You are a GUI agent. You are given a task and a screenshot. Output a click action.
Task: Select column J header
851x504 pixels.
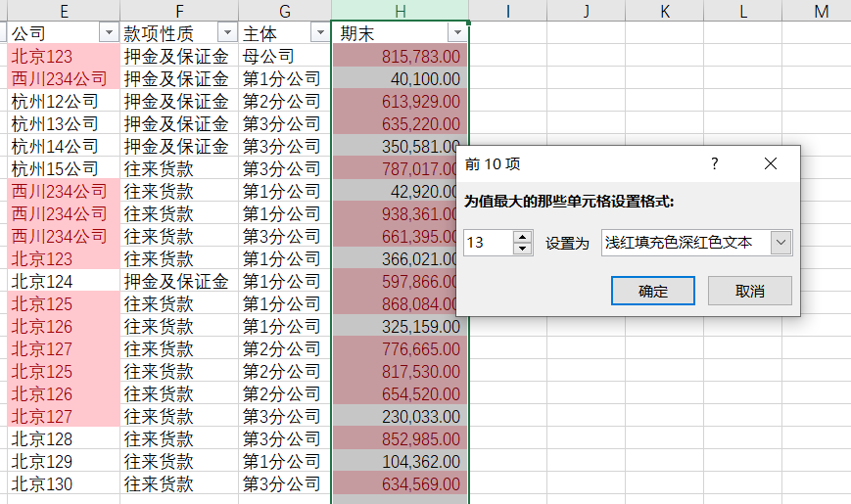(x=587, y=11)
